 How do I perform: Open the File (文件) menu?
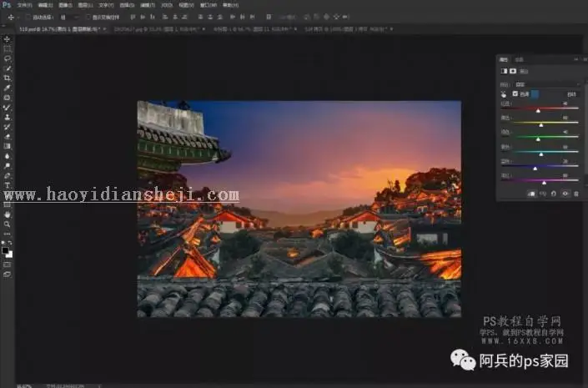click(24, 5)
